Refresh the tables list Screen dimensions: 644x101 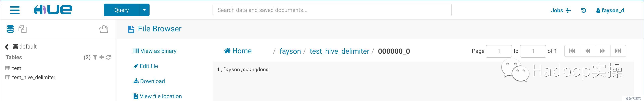tap(108, 57)
